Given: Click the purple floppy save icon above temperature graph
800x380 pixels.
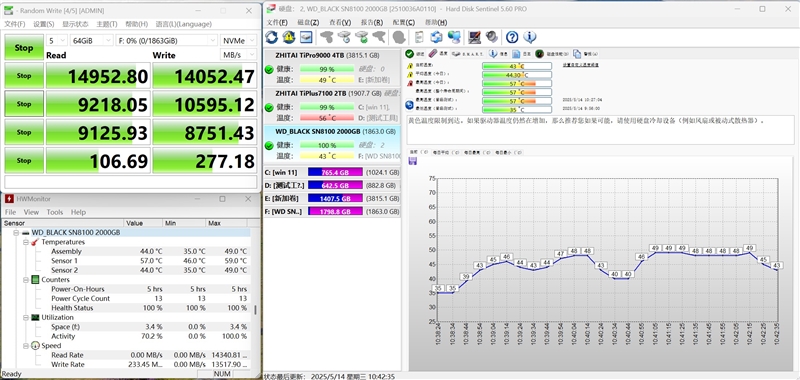Looking at the screenshot, I should pos(413,161).
